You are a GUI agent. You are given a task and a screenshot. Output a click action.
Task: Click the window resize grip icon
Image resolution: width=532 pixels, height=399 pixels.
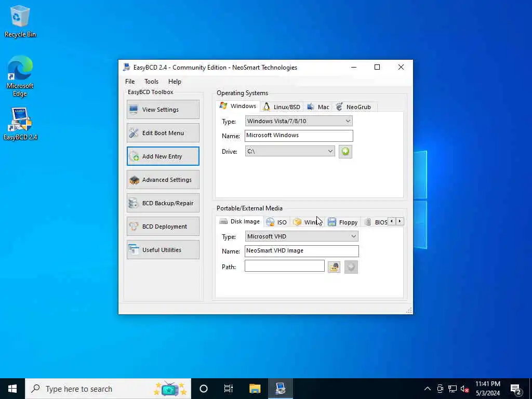coord(409,311)
